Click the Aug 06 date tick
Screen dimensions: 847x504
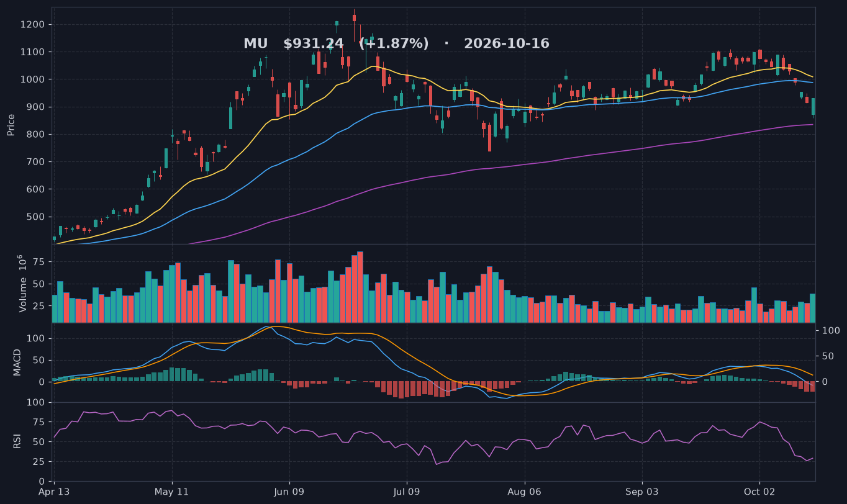[524, 491]
